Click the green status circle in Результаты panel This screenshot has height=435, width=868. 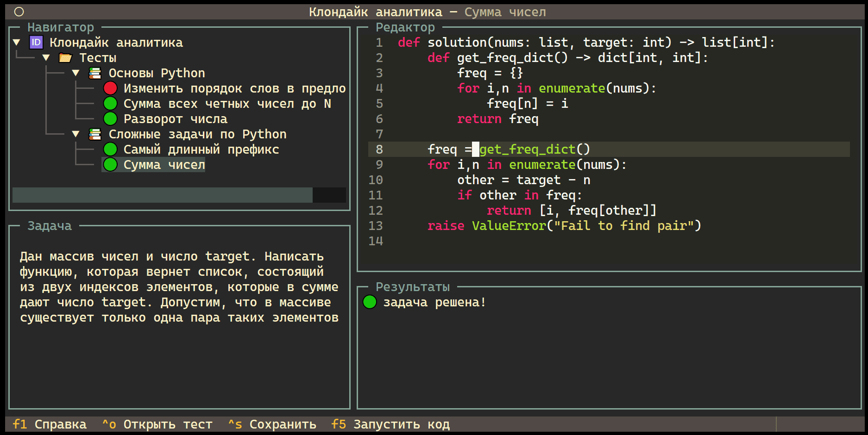(x=370, y=302)
